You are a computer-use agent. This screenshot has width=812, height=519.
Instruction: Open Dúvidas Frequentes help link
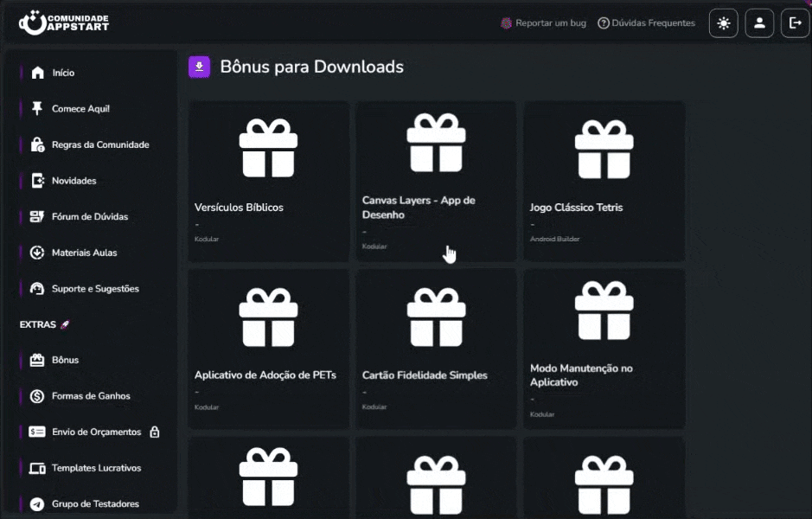click(646, 23)
